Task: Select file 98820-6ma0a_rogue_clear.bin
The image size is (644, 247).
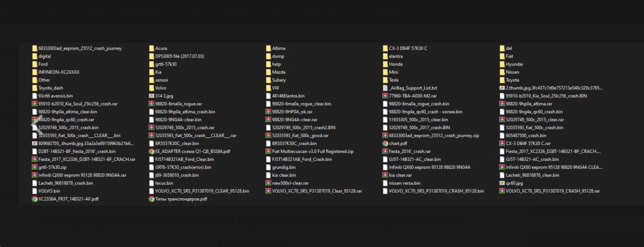Action: point(301,104)
